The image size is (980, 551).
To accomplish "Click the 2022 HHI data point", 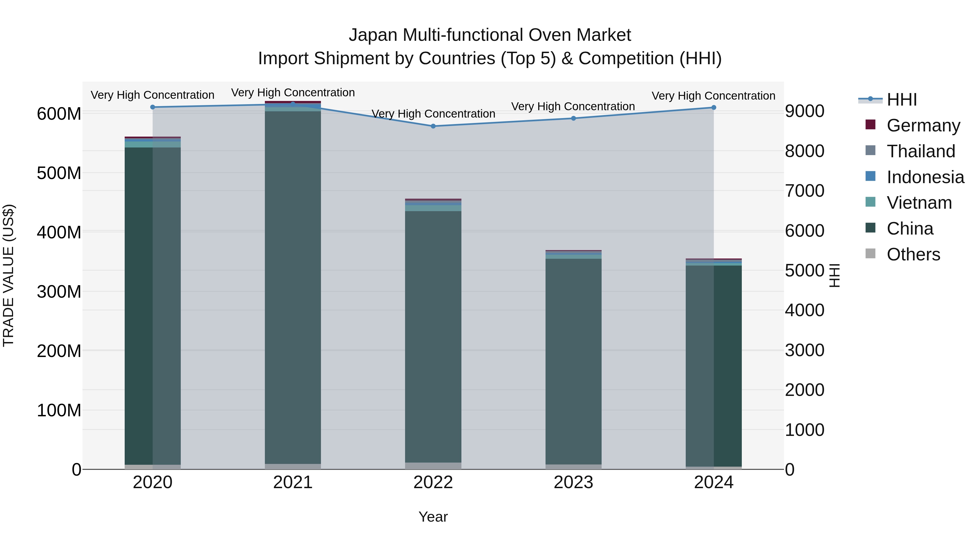I will [433, 126].
